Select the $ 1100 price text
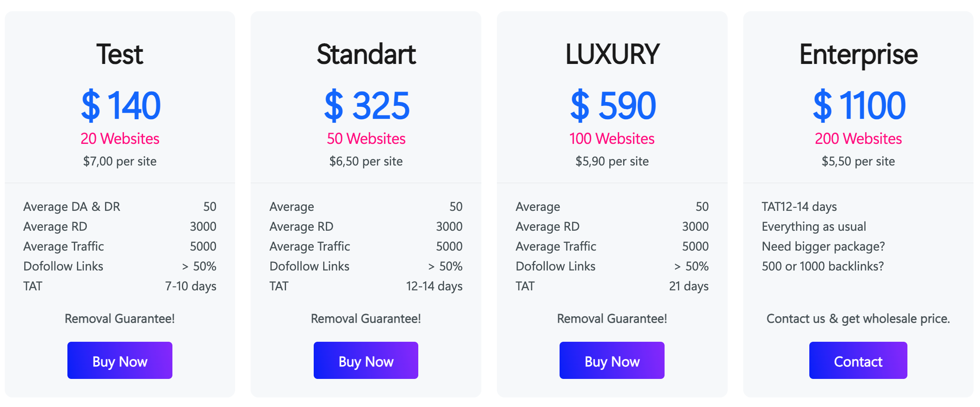 click(x=859, y=105)
